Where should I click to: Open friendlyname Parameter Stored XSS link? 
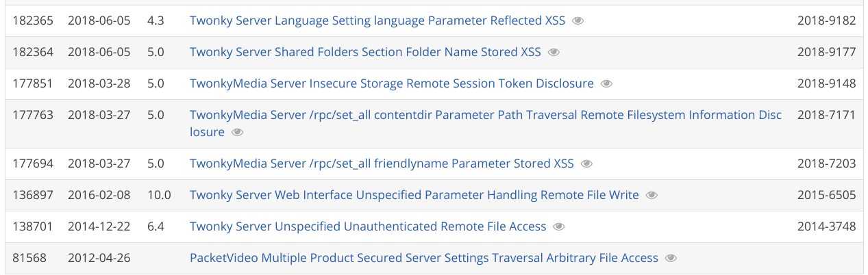click(381, 164)
